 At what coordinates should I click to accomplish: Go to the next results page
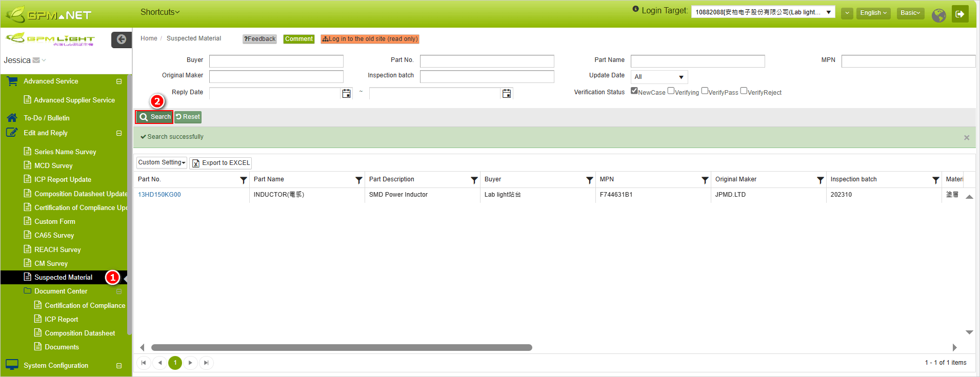coord(190,363)
